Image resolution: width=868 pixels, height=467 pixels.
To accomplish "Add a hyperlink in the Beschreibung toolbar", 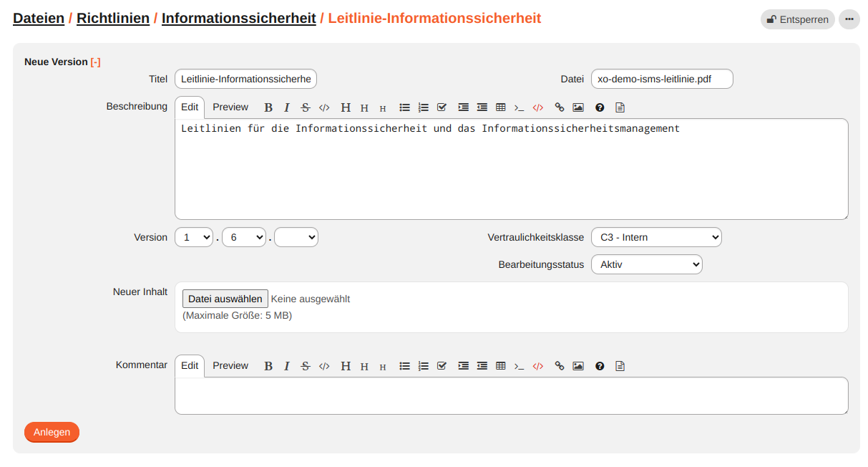I will point(559,107).
